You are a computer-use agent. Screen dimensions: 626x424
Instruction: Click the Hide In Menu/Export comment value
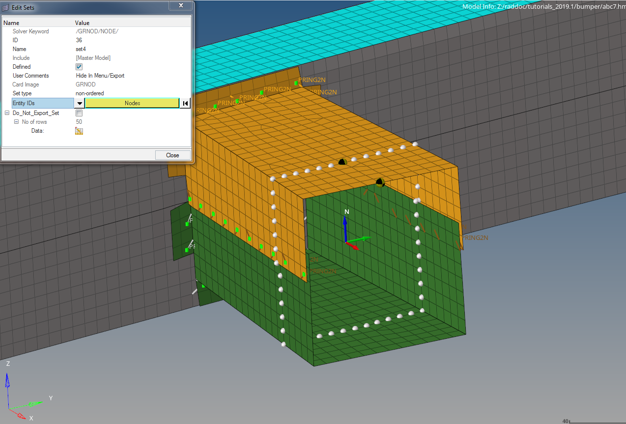(x=100, y=76)
